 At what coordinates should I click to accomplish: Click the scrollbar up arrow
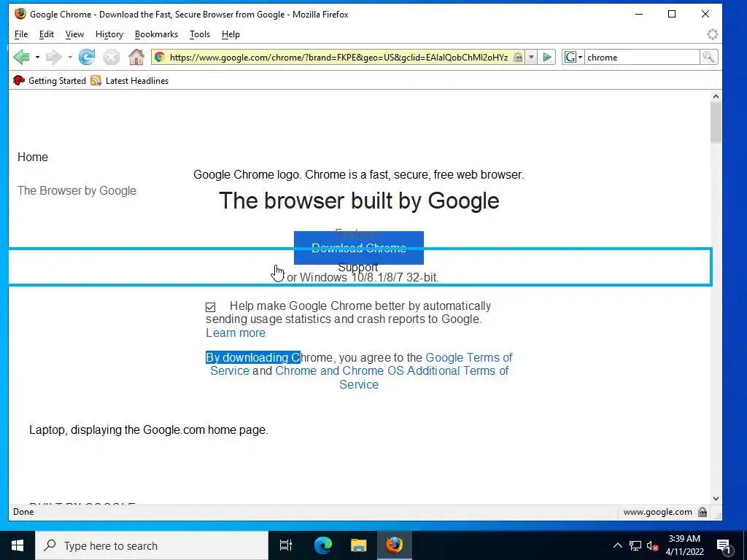[x=716, y=96]
